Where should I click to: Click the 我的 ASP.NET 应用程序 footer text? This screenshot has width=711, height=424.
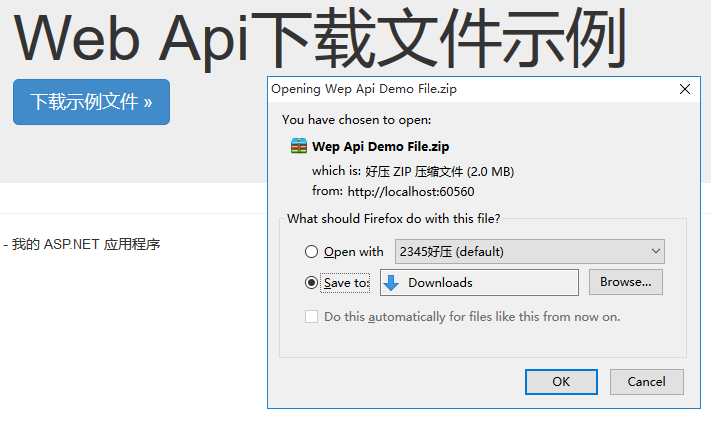[x=86, y=244]
